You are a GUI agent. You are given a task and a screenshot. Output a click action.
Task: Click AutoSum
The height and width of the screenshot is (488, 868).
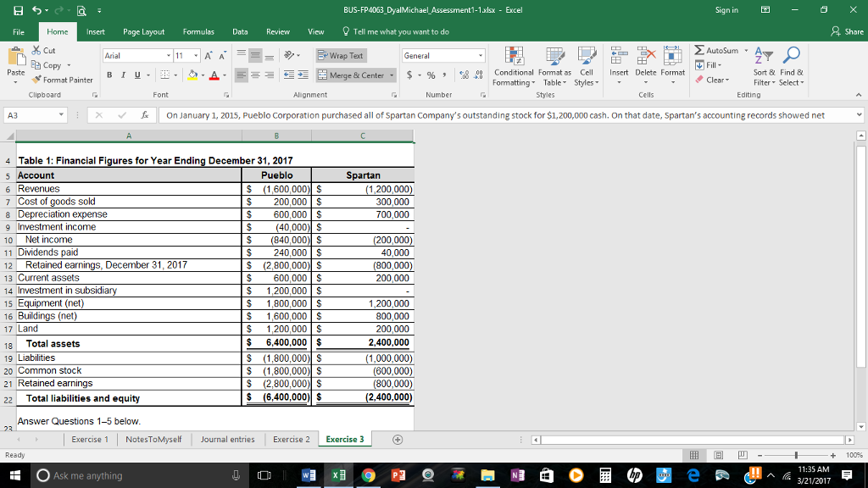717,50
